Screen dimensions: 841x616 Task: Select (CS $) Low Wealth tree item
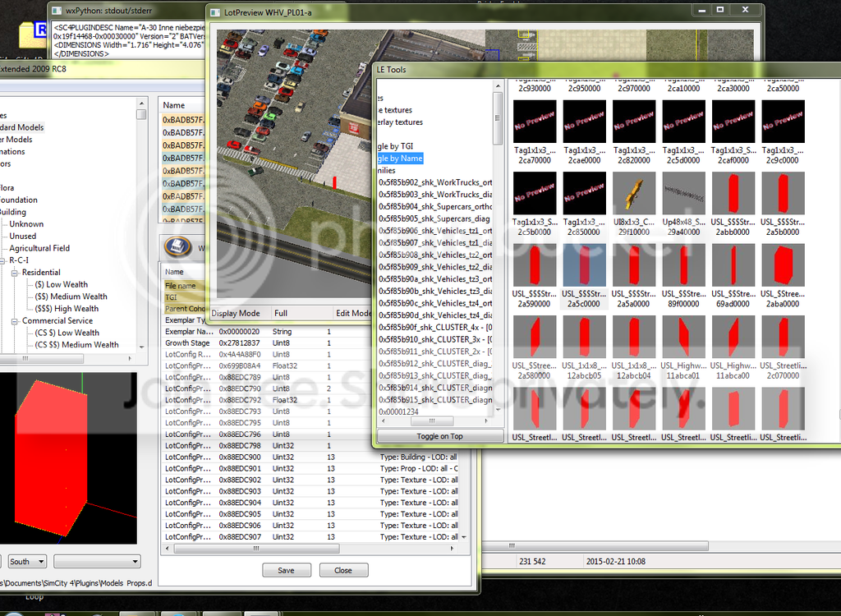(x=67, y=333)
